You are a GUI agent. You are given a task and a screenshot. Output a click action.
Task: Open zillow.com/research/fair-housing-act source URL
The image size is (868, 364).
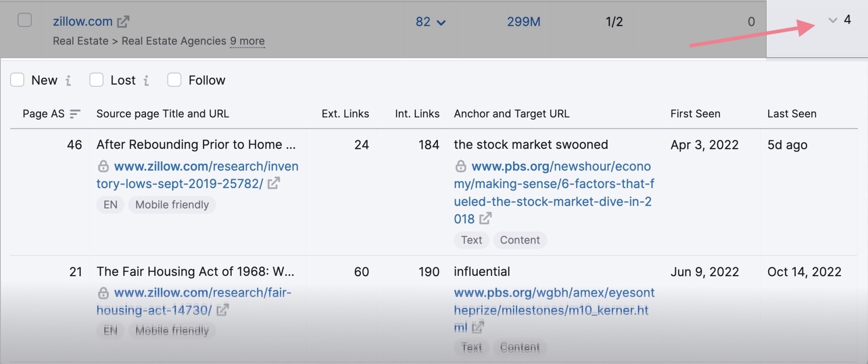click(x=194, y=301)
